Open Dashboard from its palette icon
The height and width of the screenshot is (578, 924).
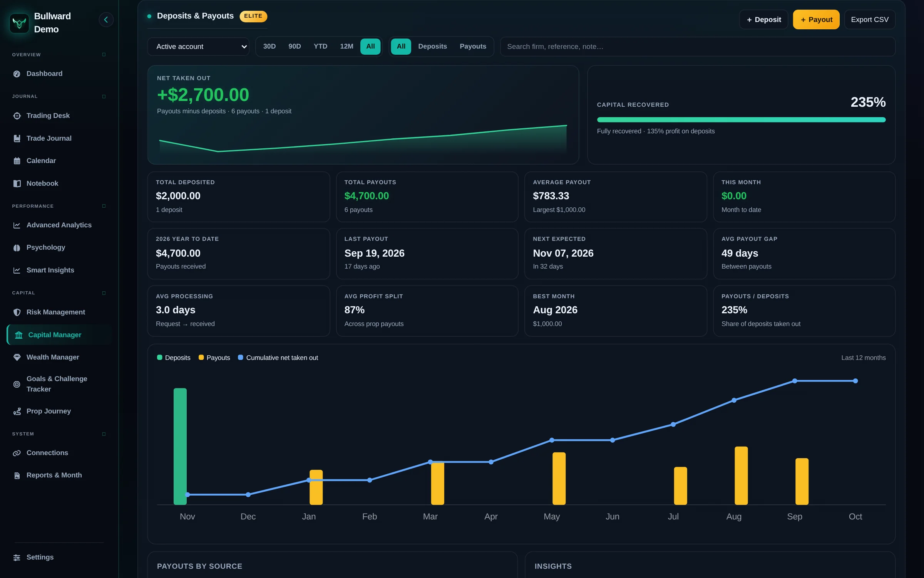[x=17, y=74]
